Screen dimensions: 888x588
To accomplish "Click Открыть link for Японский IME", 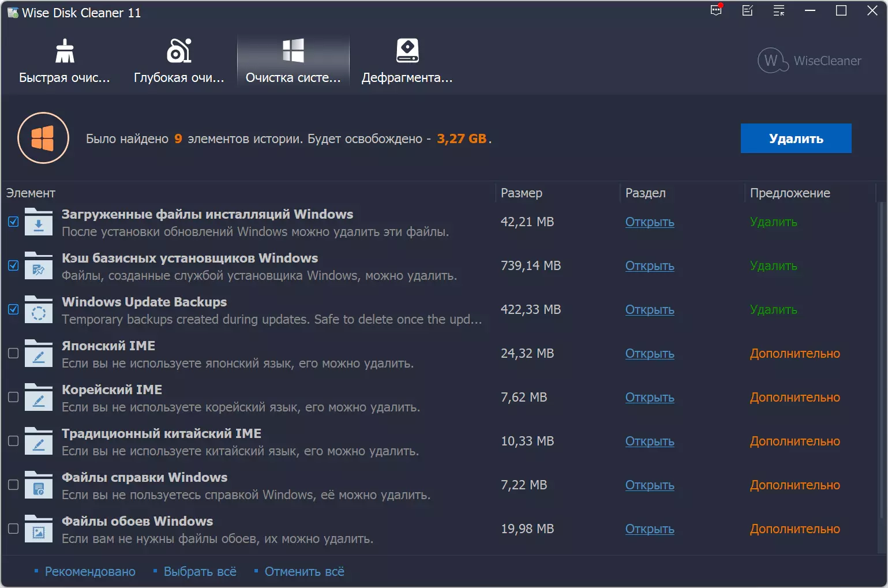I will (x=650, y=354).
